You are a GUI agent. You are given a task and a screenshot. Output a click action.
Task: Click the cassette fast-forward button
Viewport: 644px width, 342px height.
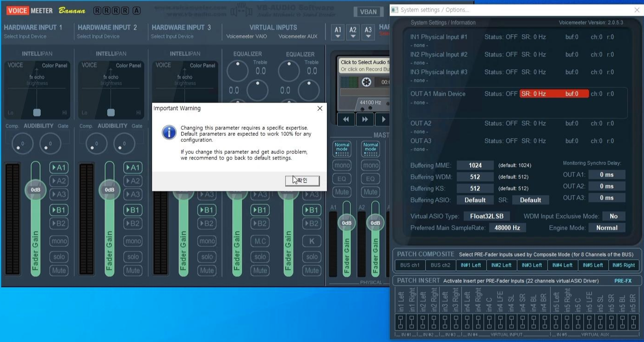[365, 119]
